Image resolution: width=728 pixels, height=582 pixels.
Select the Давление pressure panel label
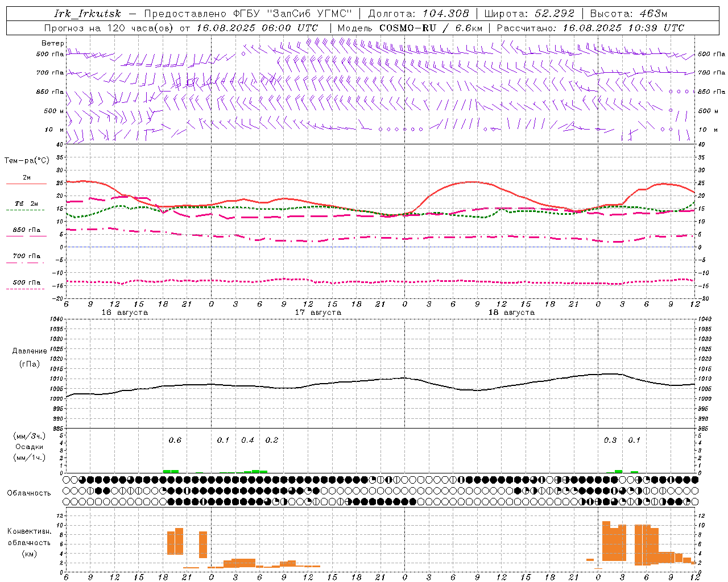(30, 351)
